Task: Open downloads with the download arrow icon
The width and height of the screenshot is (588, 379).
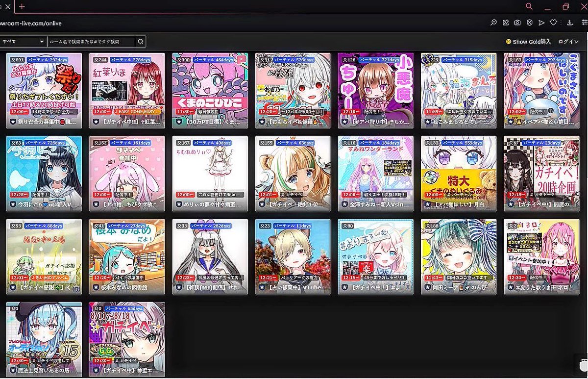Action: 569,23
